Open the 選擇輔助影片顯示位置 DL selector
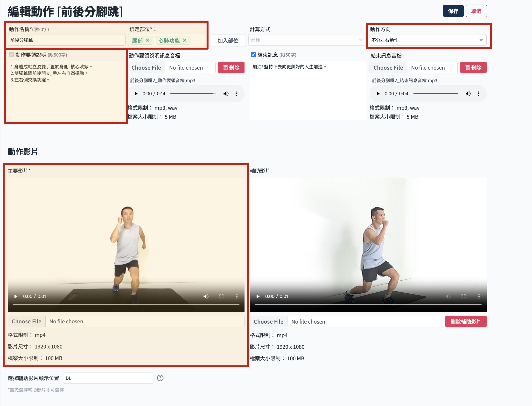The height and width of the screenshot is (406, 532). point(108,378)
